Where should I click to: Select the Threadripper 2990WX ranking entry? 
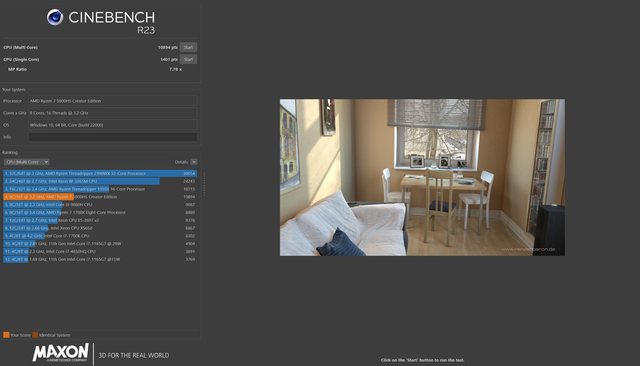point(100,173)
